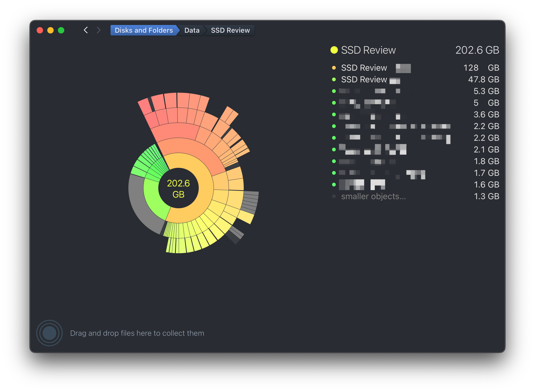Click the gray bullet beside smaller objects
535x392 pixels.
pyautogui.click(x=334, y=196)
